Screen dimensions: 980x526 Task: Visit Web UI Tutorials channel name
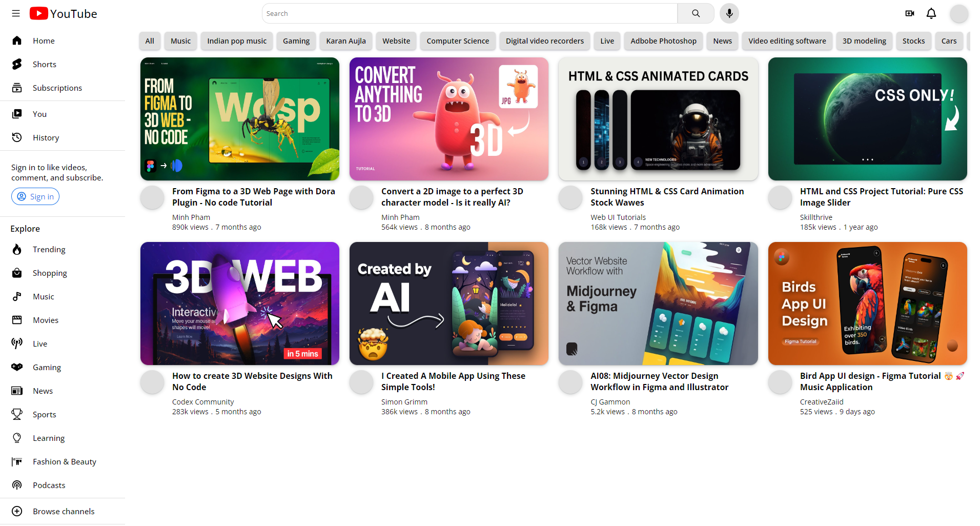click(618, 217)
